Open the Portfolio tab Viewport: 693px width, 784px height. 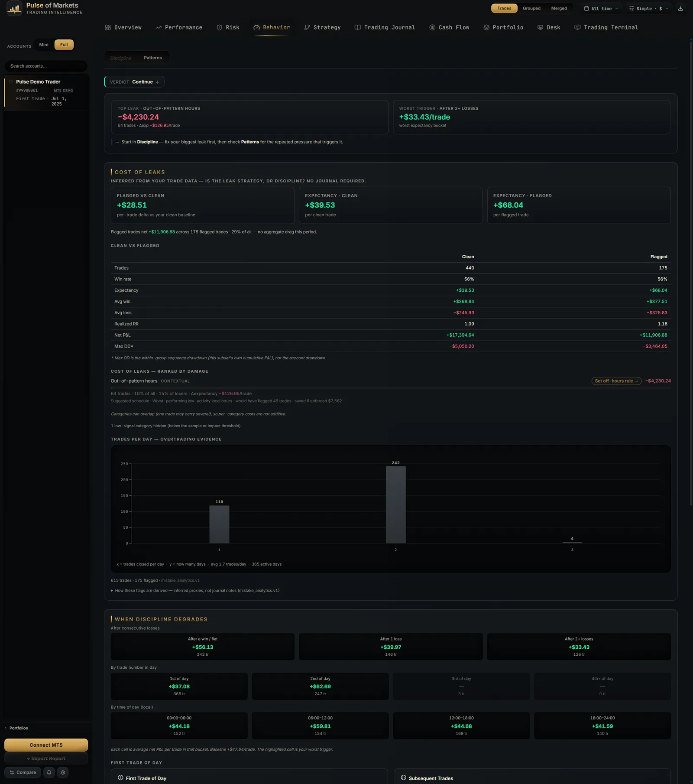pyautogui.click(x=504, y=27)
